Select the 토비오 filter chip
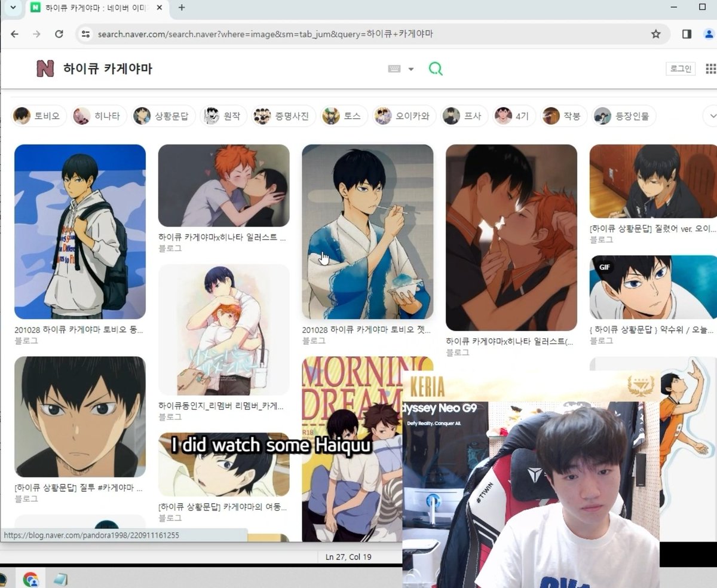 coord(39,116)
